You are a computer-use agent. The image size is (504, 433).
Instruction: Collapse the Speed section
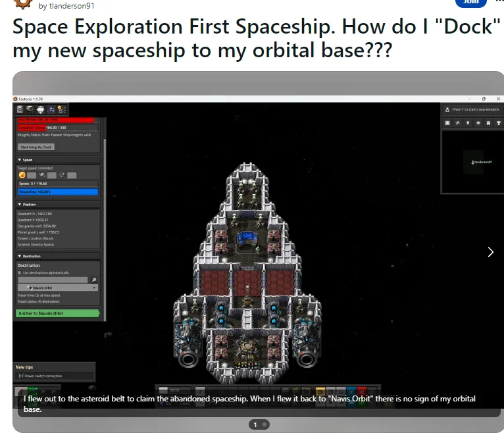[20, 160]
